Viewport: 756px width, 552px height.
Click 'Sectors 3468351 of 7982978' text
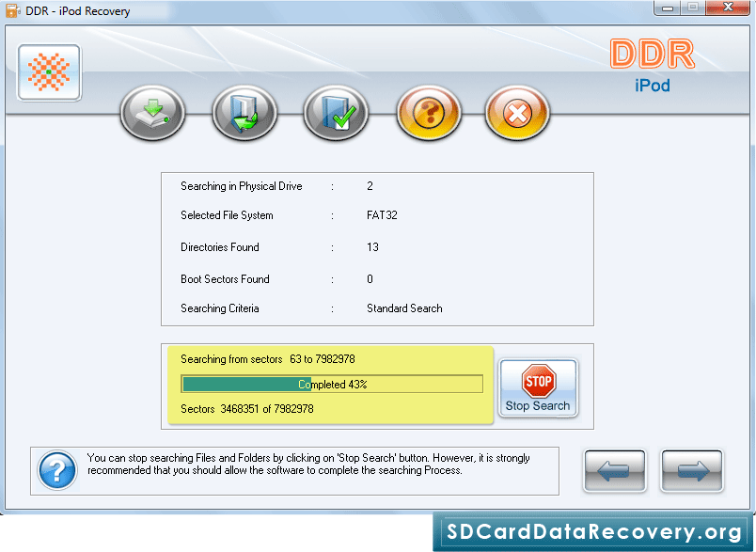point(247,409)
